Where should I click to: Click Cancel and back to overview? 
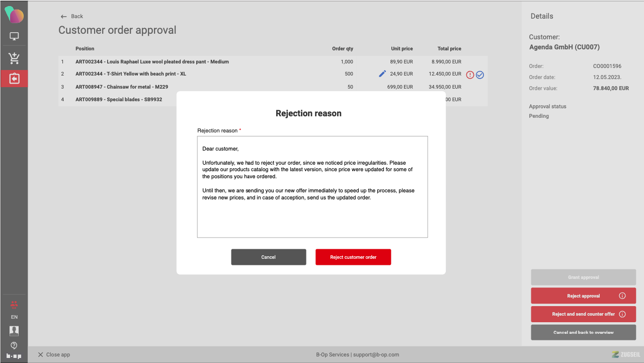583,332
